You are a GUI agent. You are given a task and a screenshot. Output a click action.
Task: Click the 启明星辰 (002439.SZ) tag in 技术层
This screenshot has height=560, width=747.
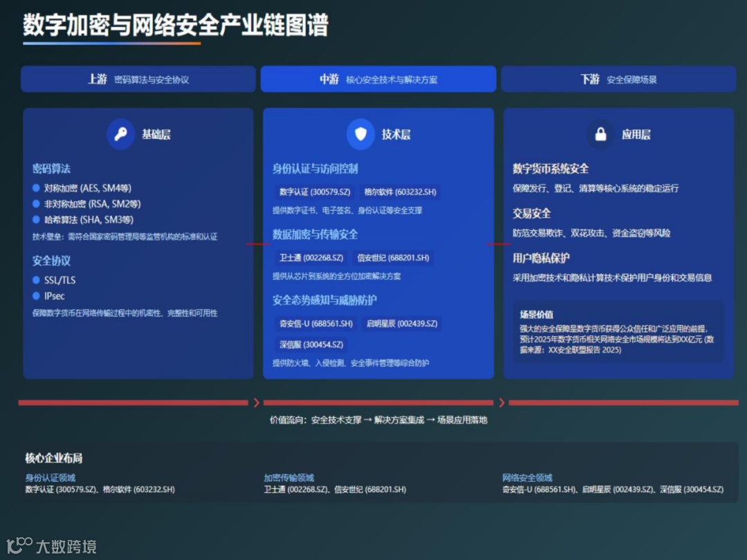point(402,324)
